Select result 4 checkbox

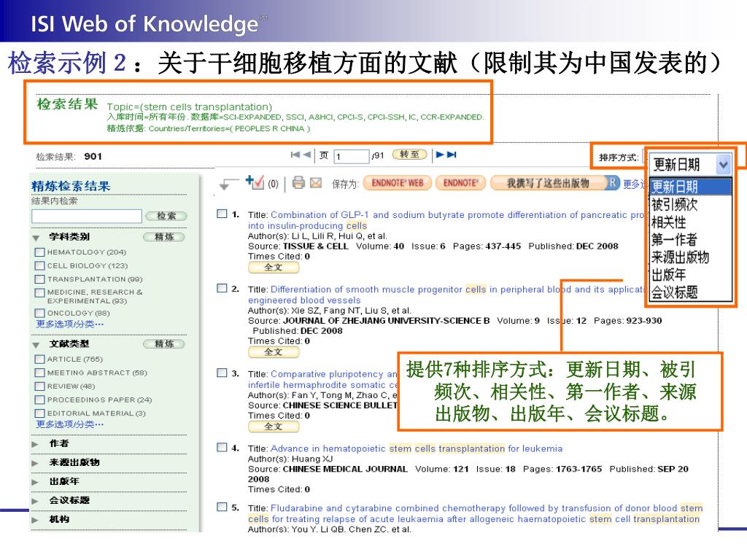pyautogui.click(x=222, y=447)
